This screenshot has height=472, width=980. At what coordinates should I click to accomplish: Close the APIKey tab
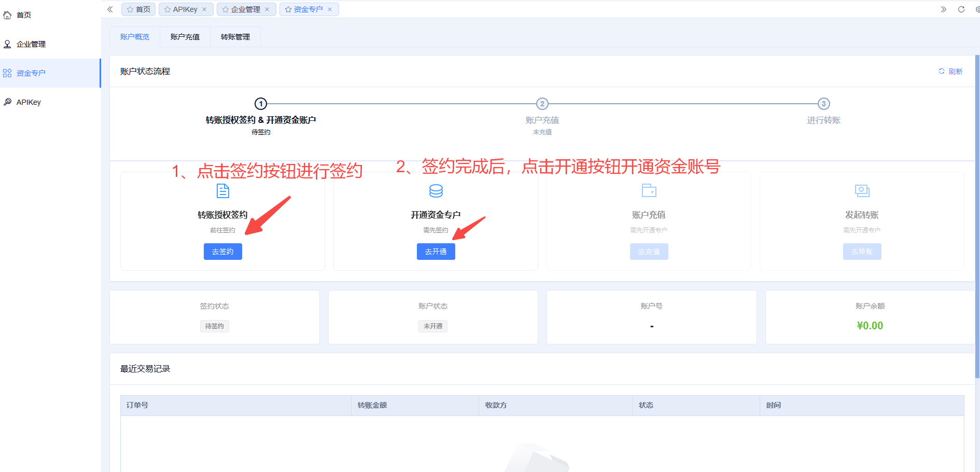tap(204, 9)
